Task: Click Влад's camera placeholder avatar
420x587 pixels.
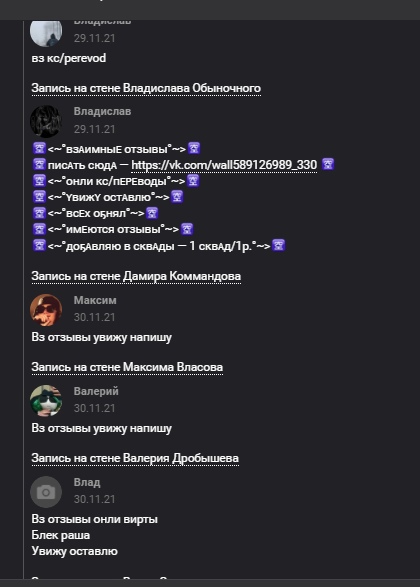Action: (46, 492)
